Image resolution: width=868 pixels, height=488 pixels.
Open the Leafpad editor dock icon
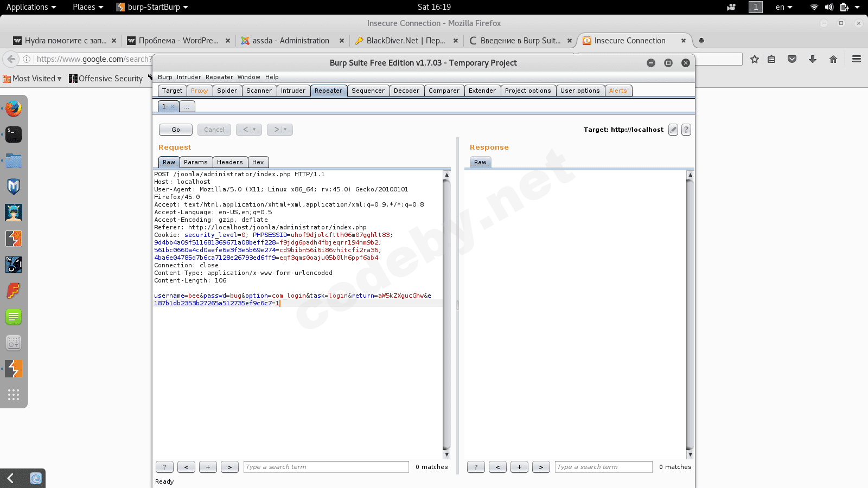point(14,317)
